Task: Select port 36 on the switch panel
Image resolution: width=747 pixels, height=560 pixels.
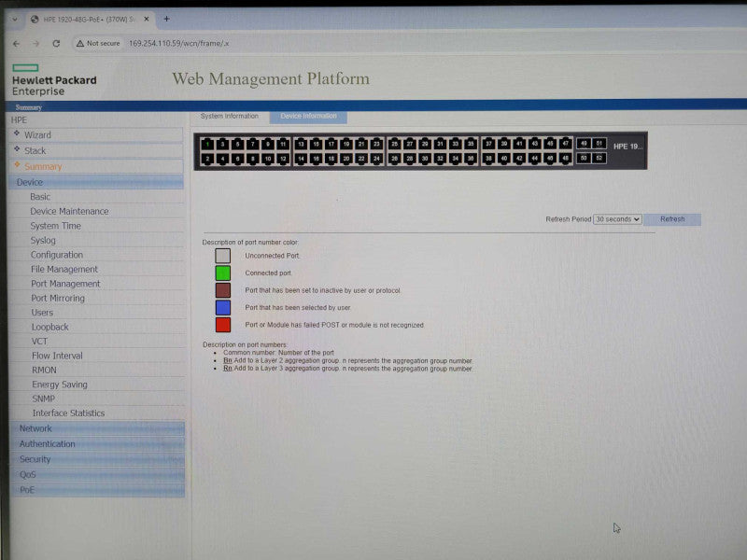Action: [471, 159]
